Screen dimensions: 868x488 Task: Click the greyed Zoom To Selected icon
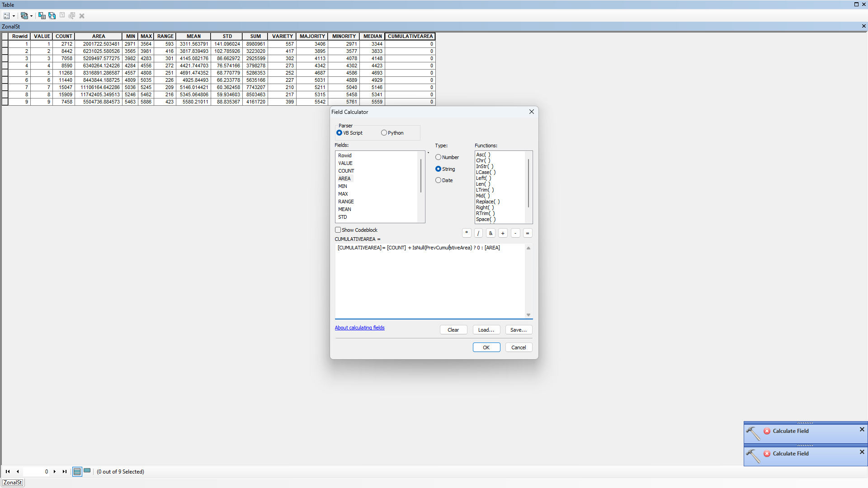click(72, 15)
